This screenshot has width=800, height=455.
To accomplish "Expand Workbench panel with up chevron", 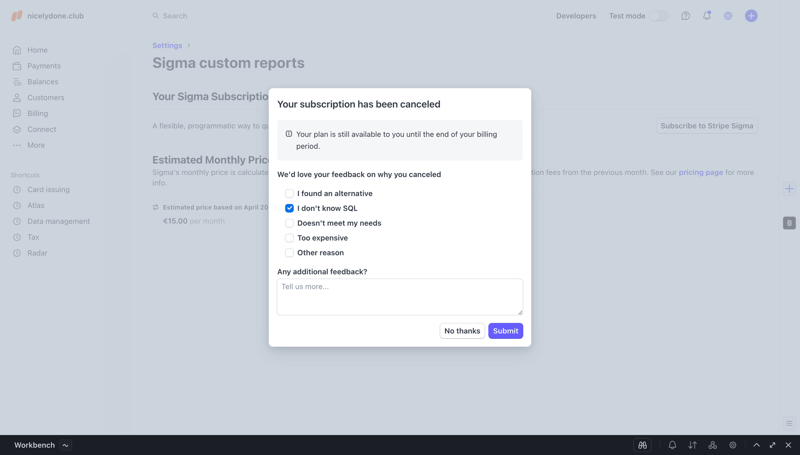I will pos(756,445).
